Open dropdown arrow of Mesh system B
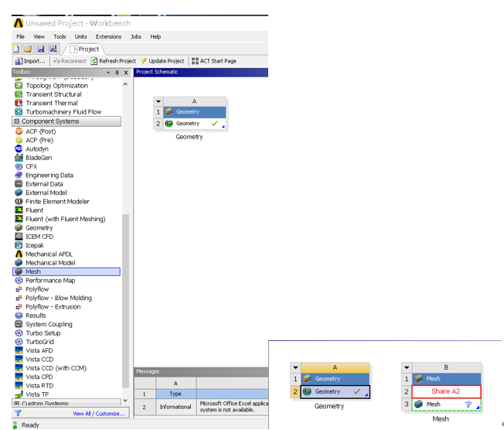The image size is (504, 430). [407, 367]
